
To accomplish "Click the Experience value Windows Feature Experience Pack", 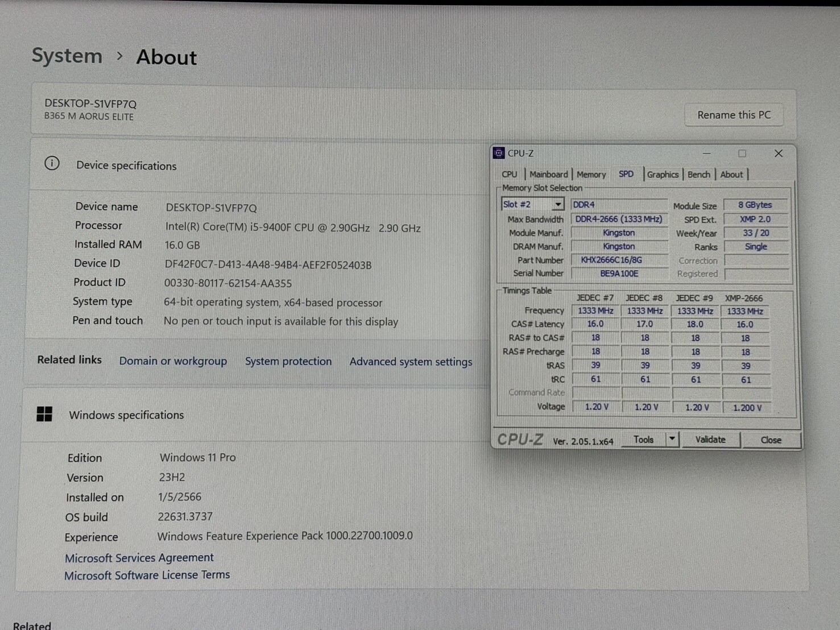I will 285,536.
